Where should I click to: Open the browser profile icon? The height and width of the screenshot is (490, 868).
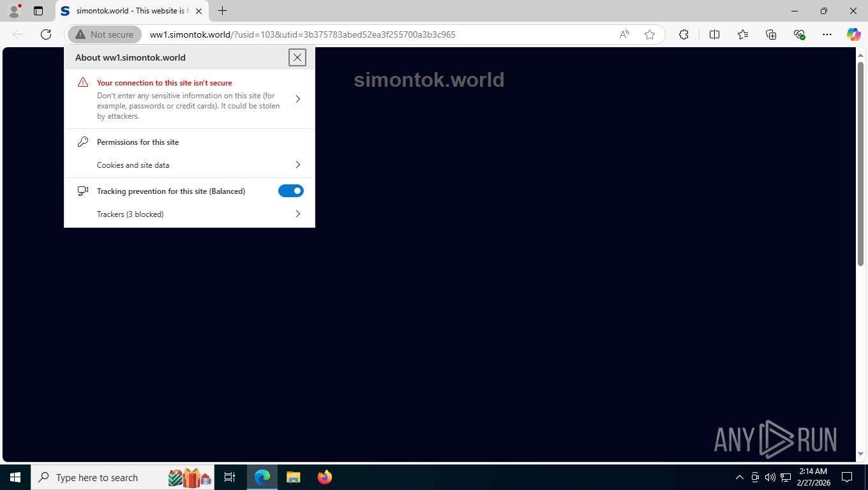coord(13,11)
